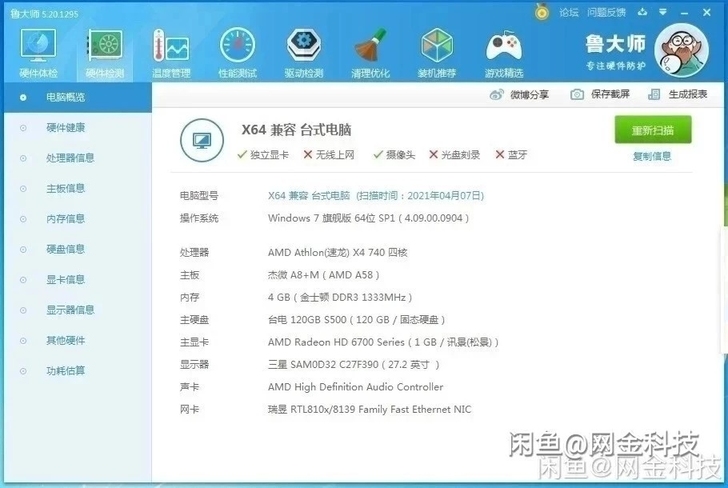The height and width of the screenshot is (488, 728).
Task: Click 台电 120GB S500 disk value
Action: (x=356, y=320)
